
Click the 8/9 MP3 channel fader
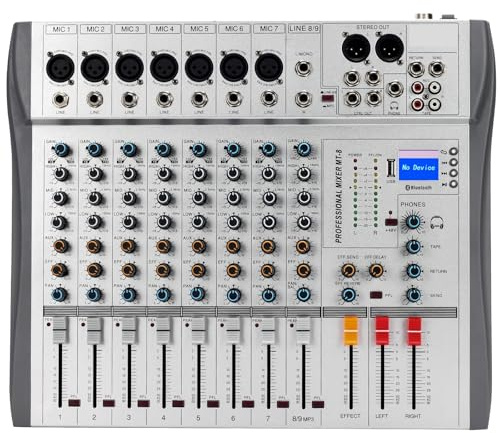303,330
